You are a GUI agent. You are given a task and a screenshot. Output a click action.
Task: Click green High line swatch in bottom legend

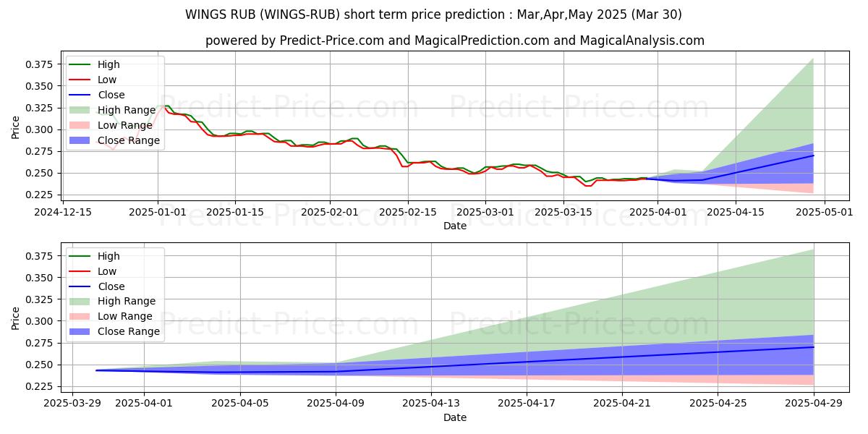82,257
